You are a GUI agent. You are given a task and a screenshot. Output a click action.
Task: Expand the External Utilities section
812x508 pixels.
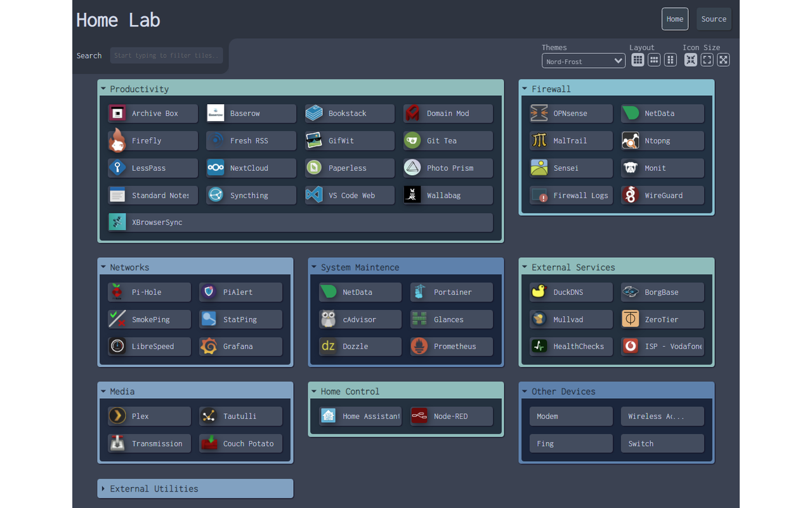point(195,488)
